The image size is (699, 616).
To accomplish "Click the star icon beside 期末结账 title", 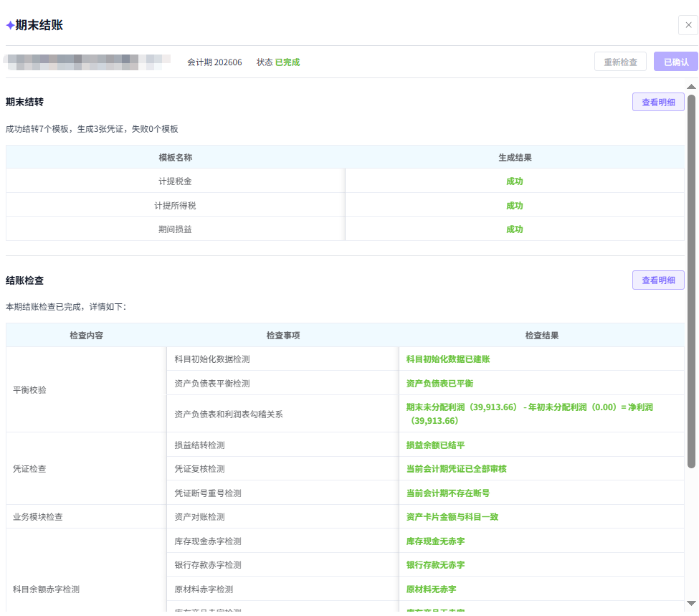I will [x=10, y=25].
